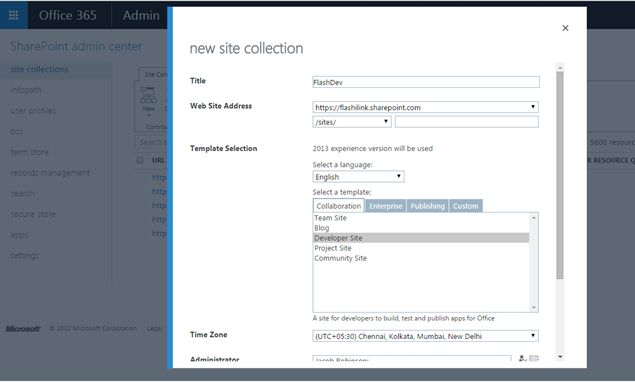Click template list scroll up arrow
Viewport: 635px width, 382px height.
tap(534, 218)
